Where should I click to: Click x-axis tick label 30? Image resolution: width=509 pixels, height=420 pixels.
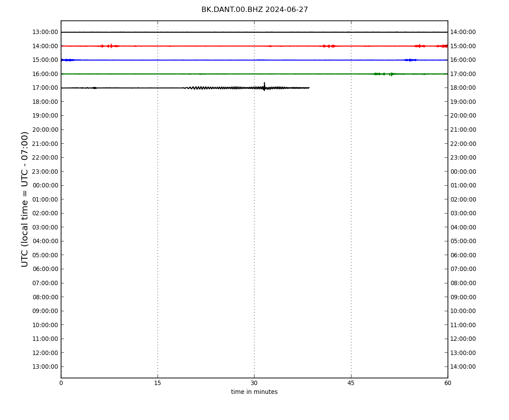coord(254,383)
